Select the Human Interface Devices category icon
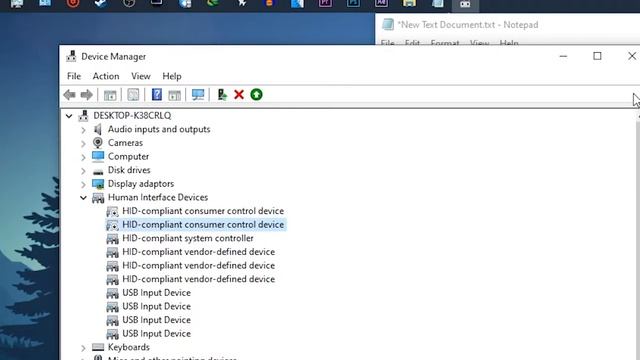Screen dimensions: 640x360 (x=98, y=198)
